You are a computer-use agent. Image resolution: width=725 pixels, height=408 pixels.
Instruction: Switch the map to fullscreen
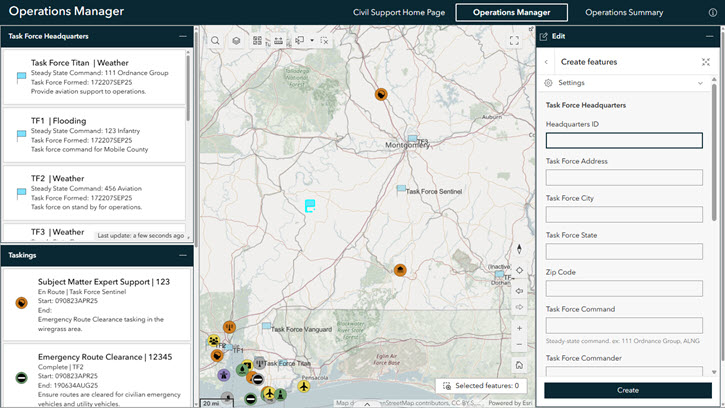pos(514,41)
